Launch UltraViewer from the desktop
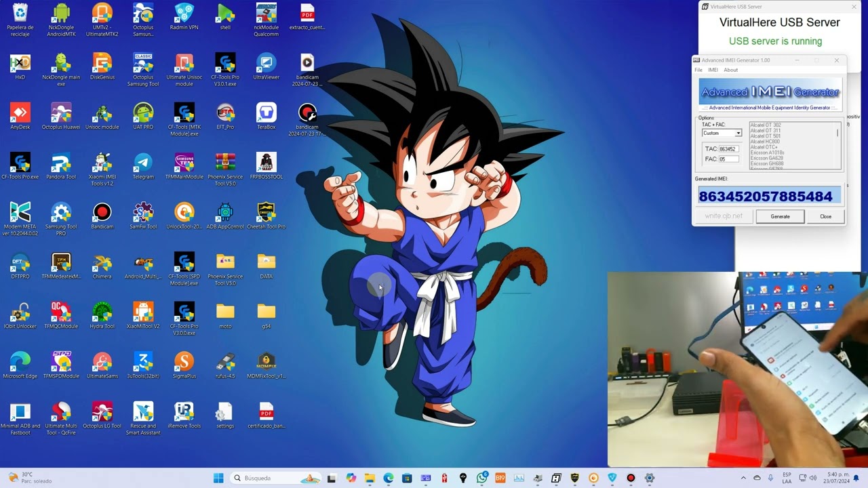 click(266, 67)
